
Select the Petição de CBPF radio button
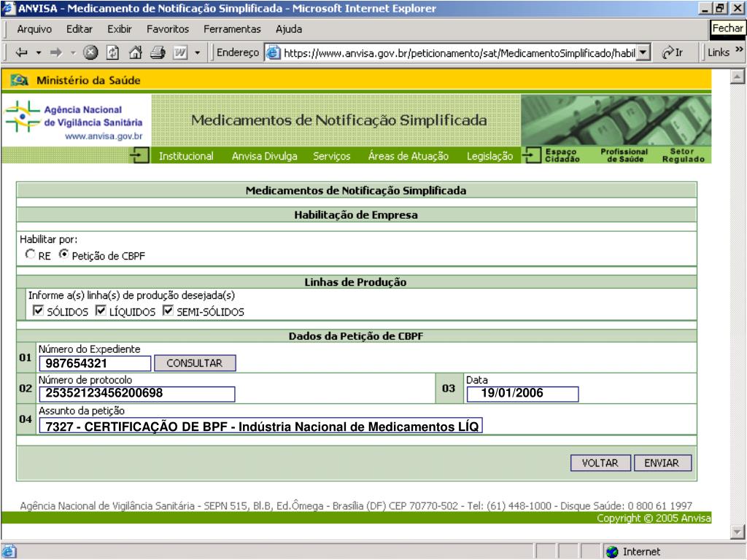click(x=64, y=254)
